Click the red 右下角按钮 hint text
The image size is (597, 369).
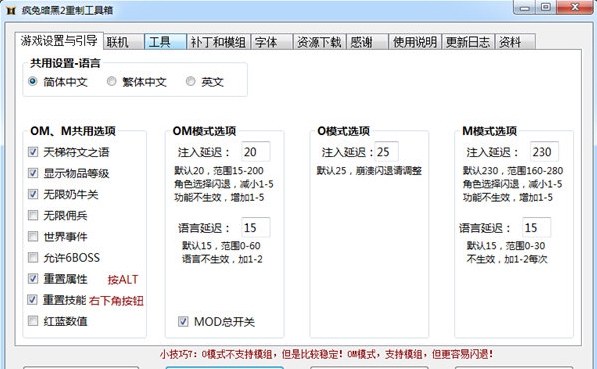pos(116,301)
